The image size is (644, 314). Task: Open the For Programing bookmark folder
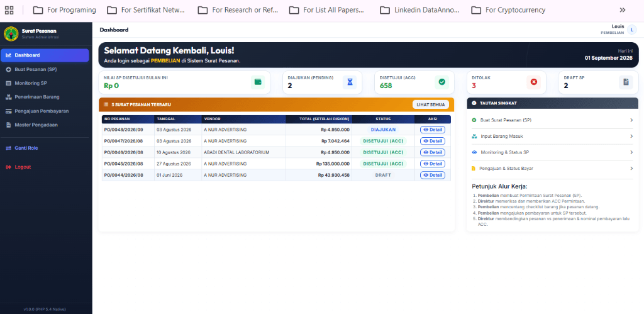point(65,10)
